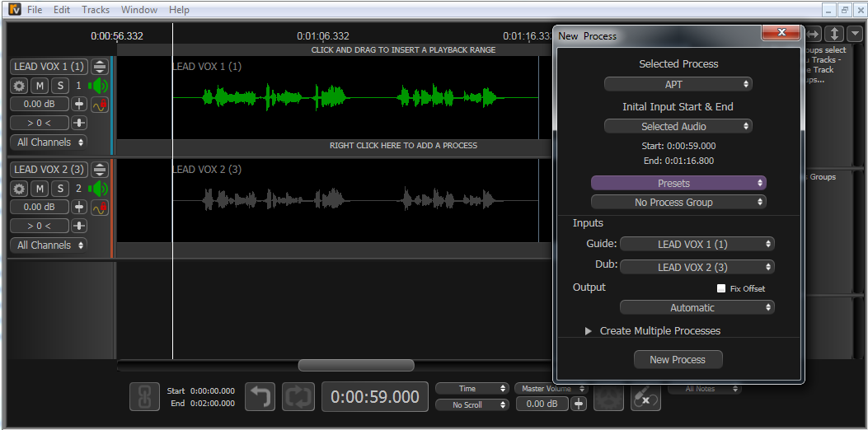Click the horizontal timeline scrollbar thumb
The width and height of the screenshot is (868, 430).
(x=355, y=365)
